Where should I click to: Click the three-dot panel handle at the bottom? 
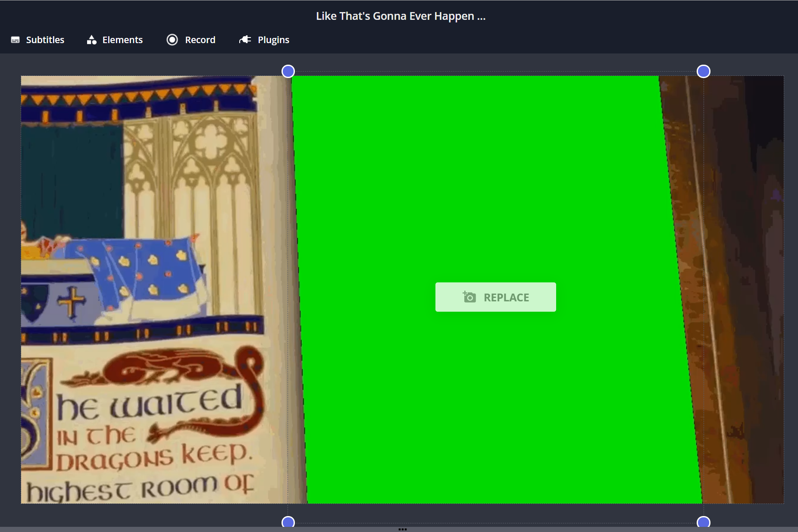click(x=402, y=529)
